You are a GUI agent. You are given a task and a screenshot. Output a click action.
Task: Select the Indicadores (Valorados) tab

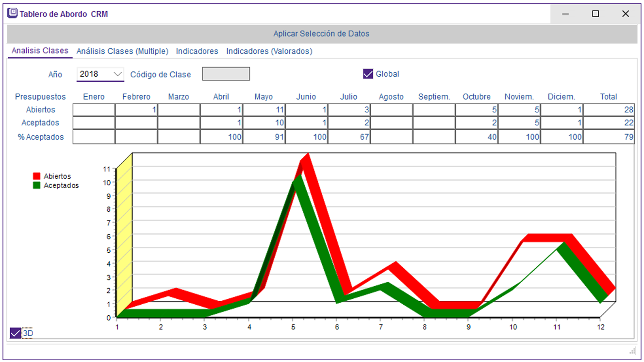(x=269, y=51)
